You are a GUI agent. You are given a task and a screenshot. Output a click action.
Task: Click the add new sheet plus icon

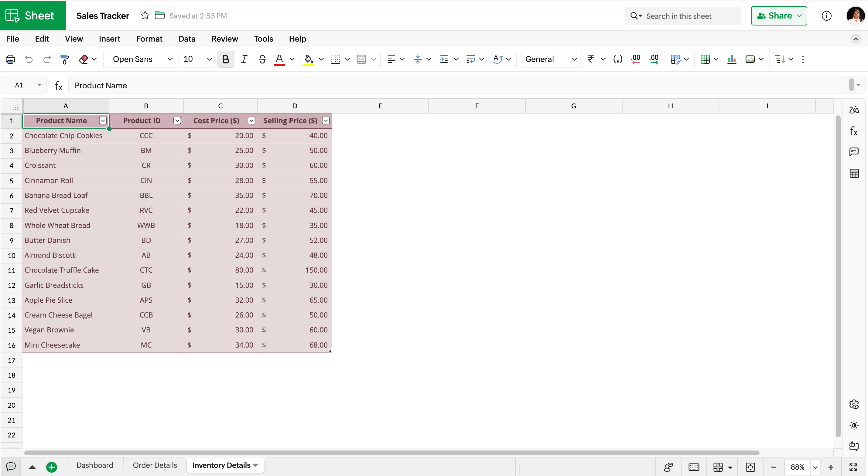(x=52, y=467)
